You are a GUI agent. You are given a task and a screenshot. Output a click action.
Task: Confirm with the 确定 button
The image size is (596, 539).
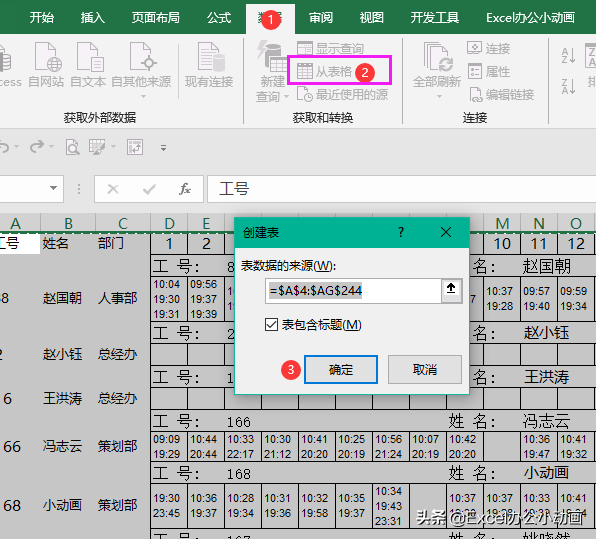(341, 369)
